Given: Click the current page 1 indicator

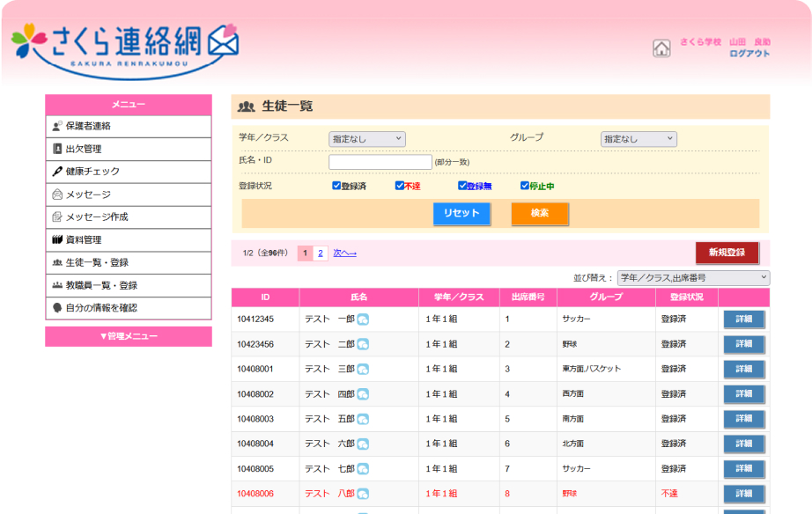Looking at the screenshot, I should [305, 253].
